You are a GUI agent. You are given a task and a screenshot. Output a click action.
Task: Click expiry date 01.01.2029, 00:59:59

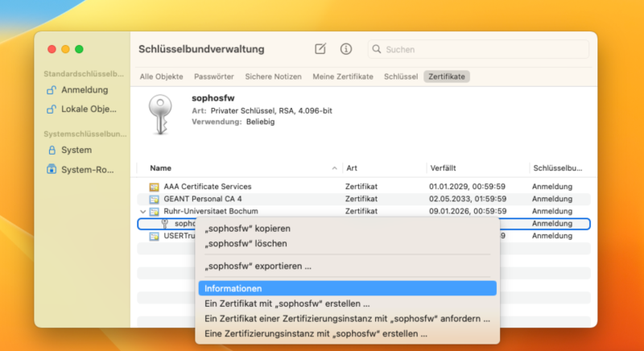click(468, 187)
